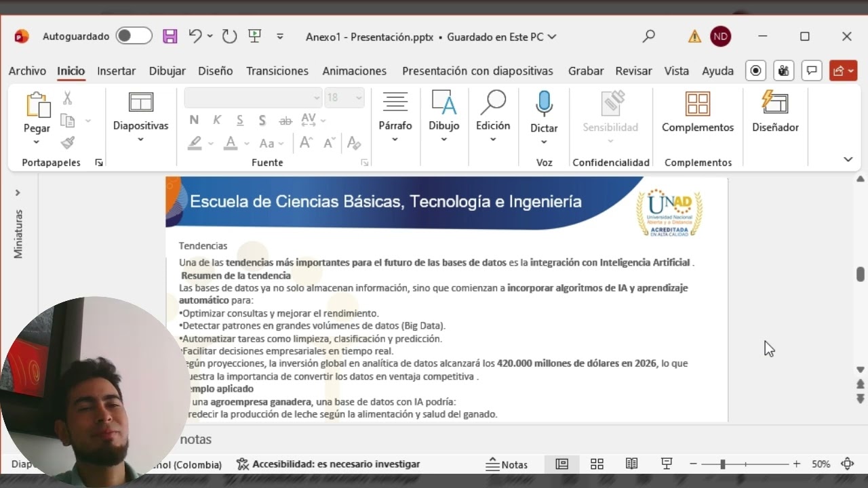
Task: Click the Dictar microphone icon
Action: click(x=544, y=105)
